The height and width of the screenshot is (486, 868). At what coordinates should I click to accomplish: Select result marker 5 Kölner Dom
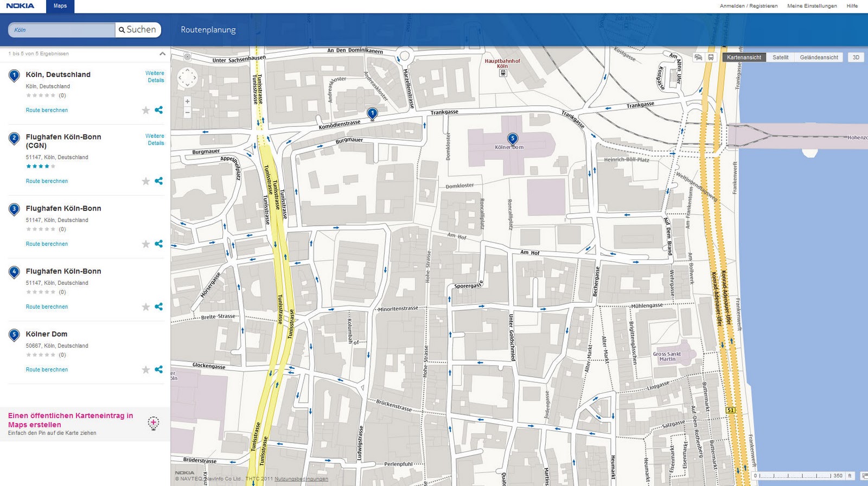15,335
